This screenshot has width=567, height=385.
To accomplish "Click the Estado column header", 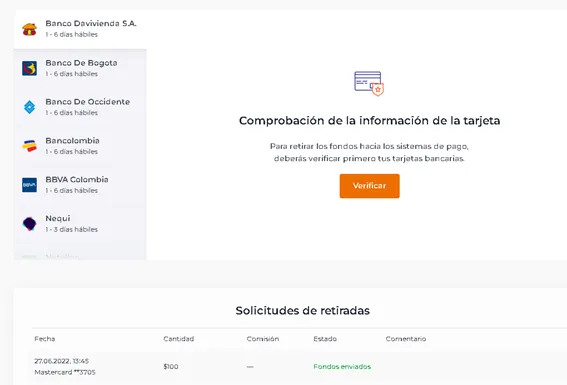I will pos(325,339).
